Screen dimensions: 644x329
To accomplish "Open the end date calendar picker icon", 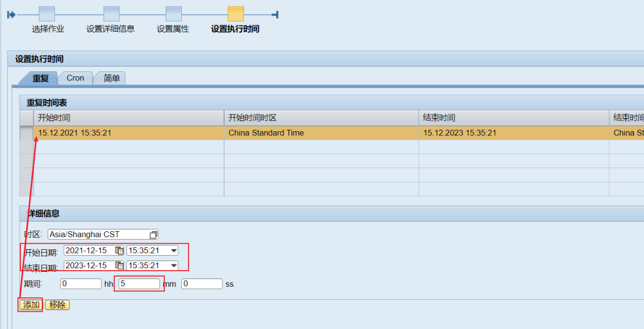I will (119, 265).
